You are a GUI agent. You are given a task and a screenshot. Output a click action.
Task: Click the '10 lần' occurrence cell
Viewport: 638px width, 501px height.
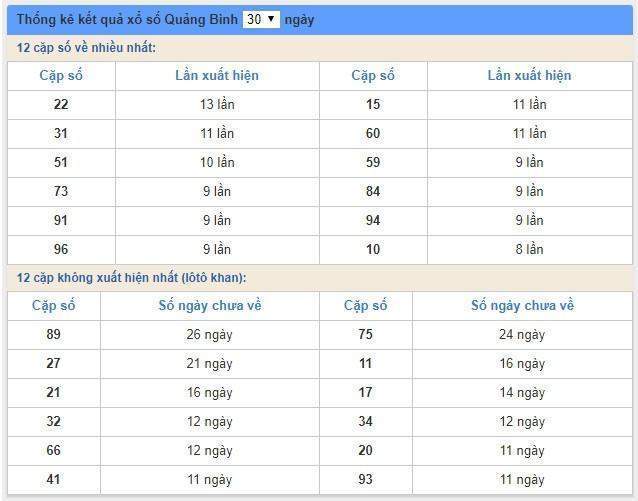(216, 162)
